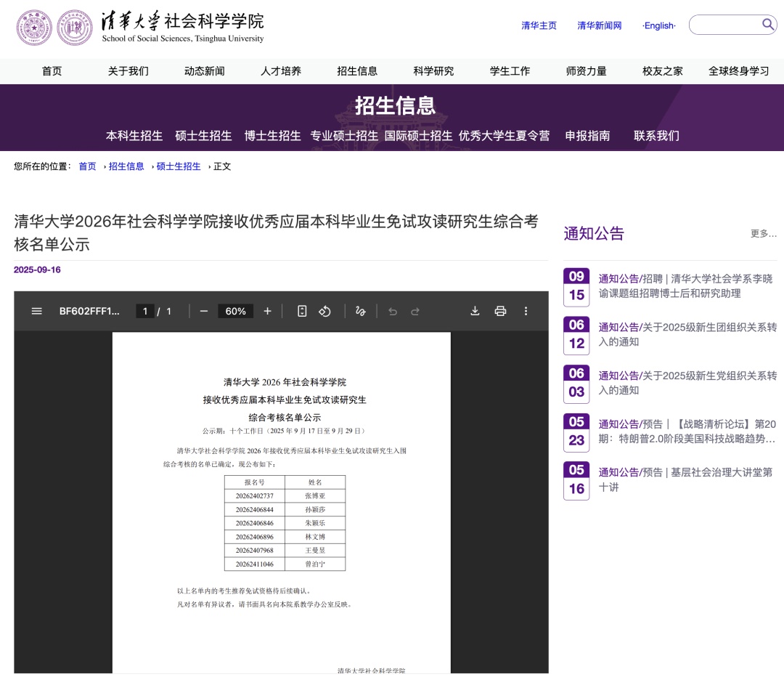Viewport: 784px width, 685px height.
Task: Print the PDF document
Action: [500, 311]
